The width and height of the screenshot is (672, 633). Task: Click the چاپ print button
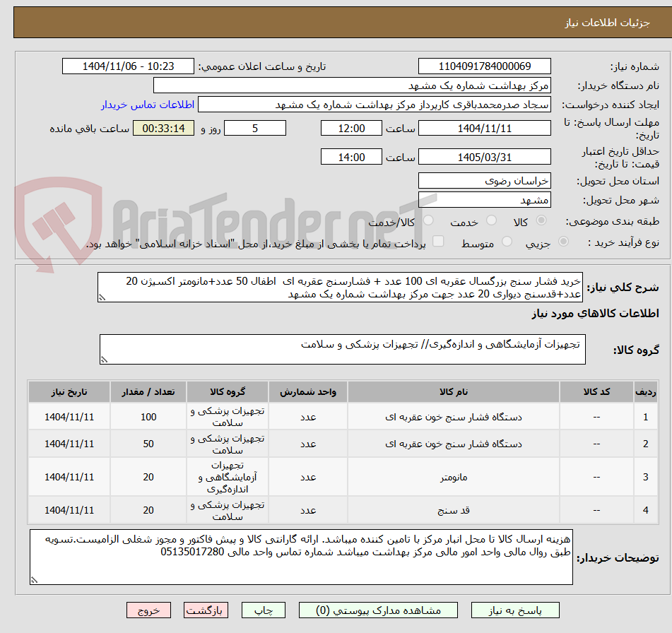263,610
